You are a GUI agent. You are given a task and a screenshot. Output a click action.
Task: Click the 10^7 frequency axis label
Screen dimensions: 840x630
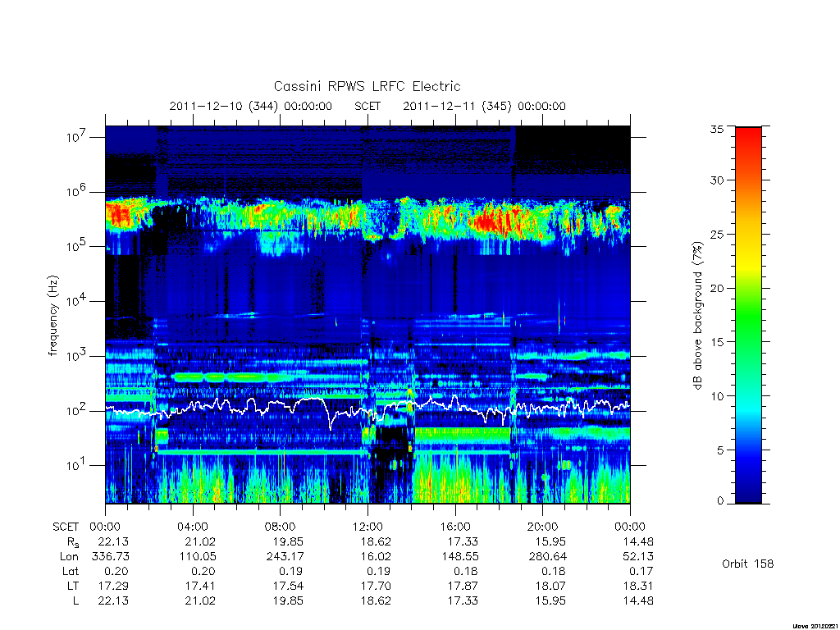[76, 137]
